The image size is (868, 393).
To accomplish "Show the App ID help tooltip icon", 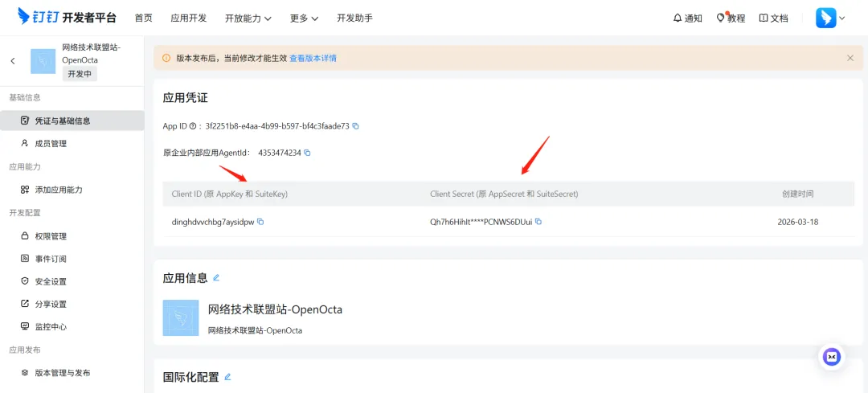I will [193, 126].
